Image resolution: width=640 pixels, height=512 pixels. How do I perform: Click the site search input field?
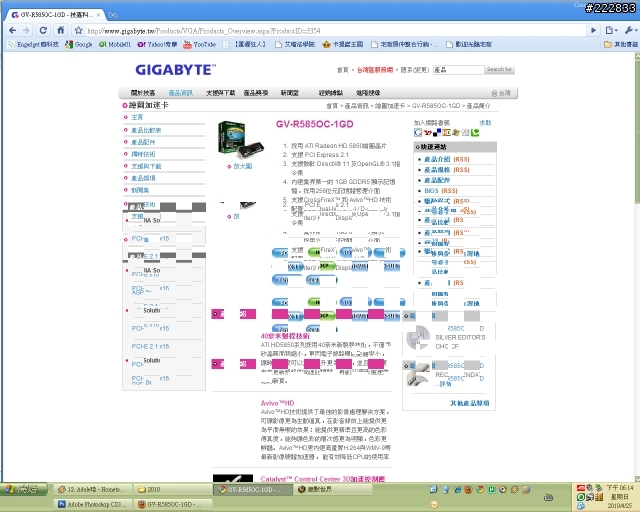tap(458, 70)
